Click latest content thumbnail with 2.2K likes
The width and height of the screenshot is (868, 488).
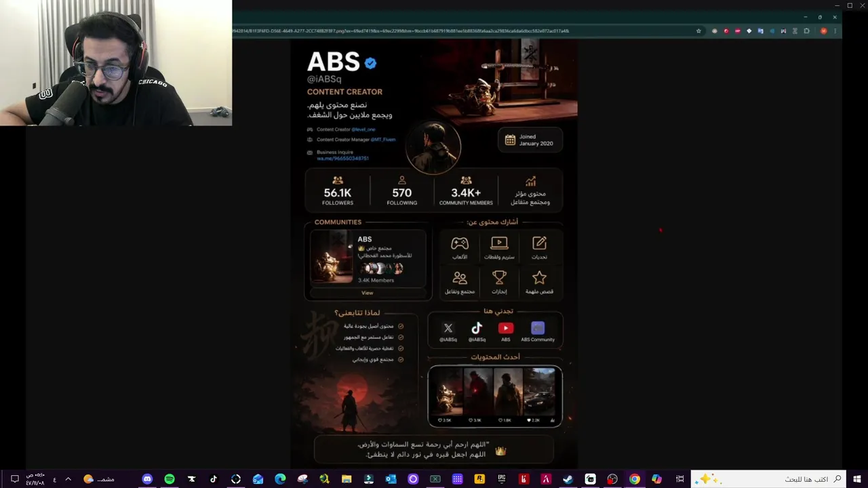[540, 391]
